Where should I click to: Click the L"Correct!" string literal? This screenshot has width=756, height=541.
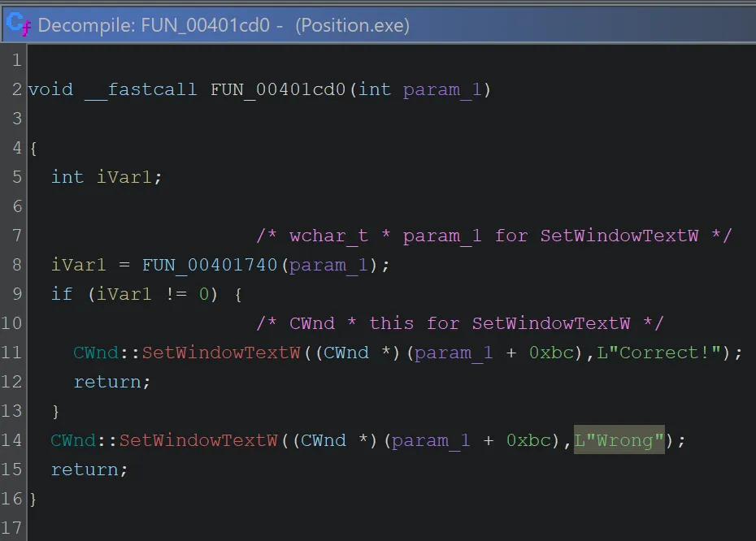pos(659,353)
